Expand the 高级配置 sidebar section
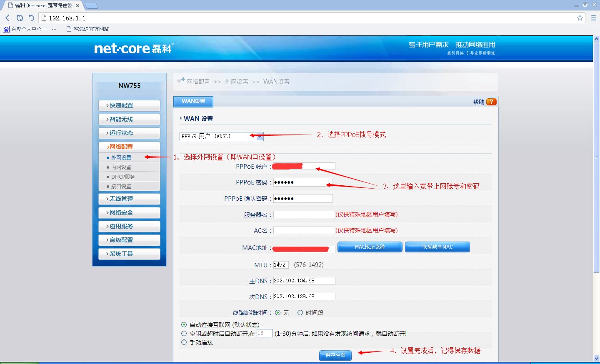Image resolution: width=600 pixels, height=364 pixels. [129, 240]
